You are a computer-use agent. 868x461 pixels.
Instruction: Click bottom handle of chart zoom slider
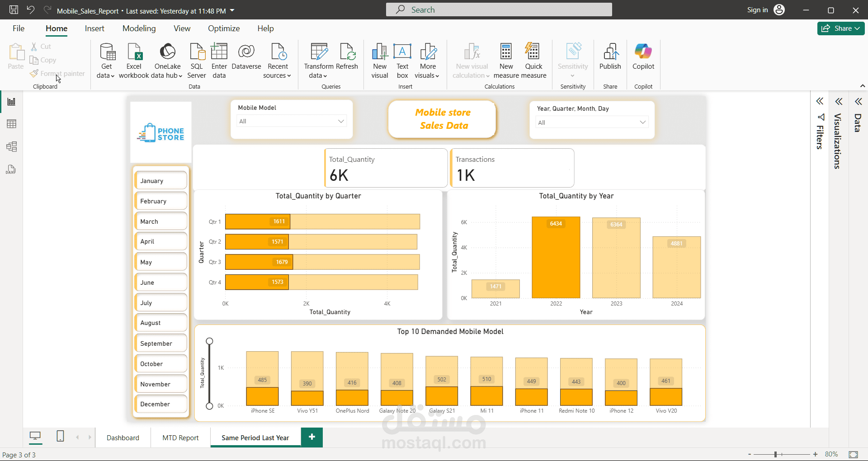tap(209, 406)
